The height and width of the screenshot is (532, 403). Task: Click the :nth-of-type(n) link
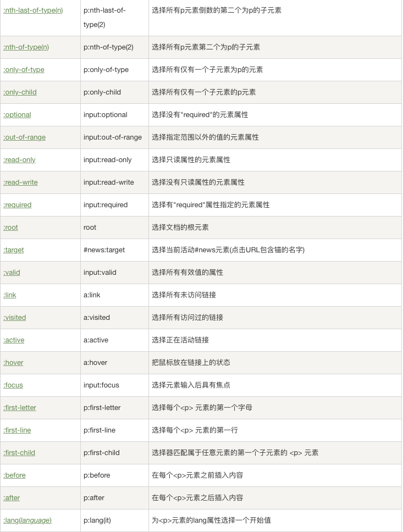[x=26, y=47]
